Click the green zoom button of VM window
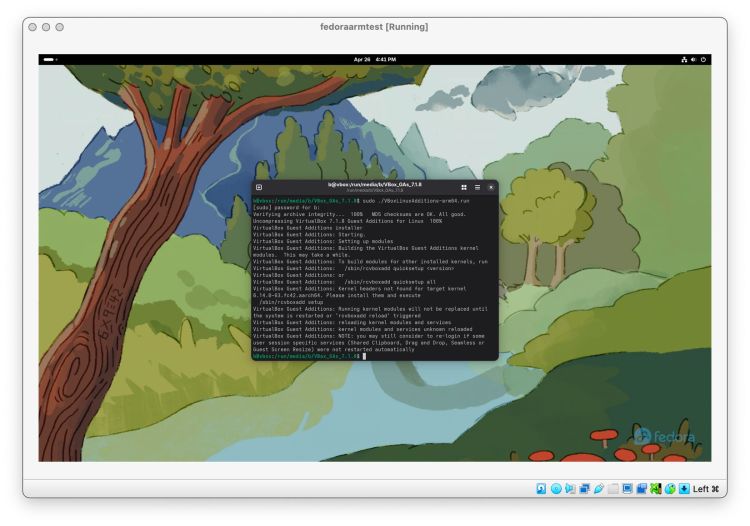Viewport: 750px width, 526px height. click(59, 27)
